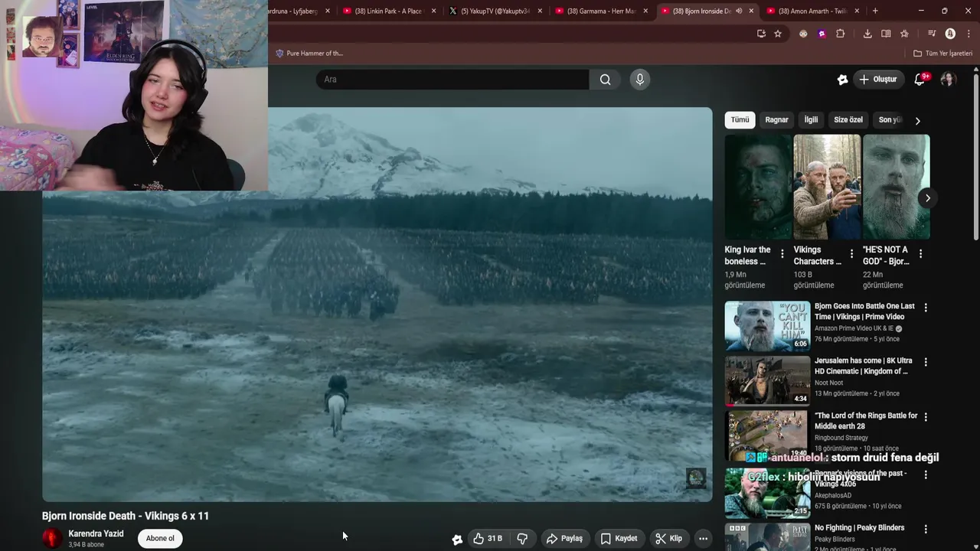The width and height of the screenshot is (980, 551).
Task: Open the YouTube account avatar menu
Action: 948,80
